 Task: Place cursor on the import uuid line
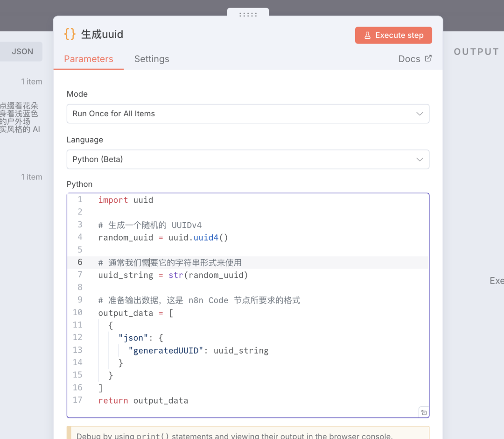click(x=126, y=200)
